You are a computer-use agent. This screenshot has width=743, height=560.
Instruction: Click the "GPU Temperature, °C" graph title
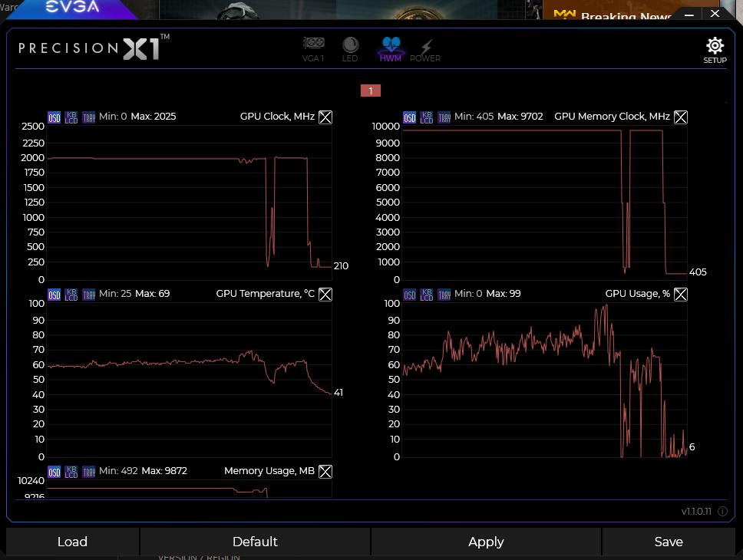[266, 294]
